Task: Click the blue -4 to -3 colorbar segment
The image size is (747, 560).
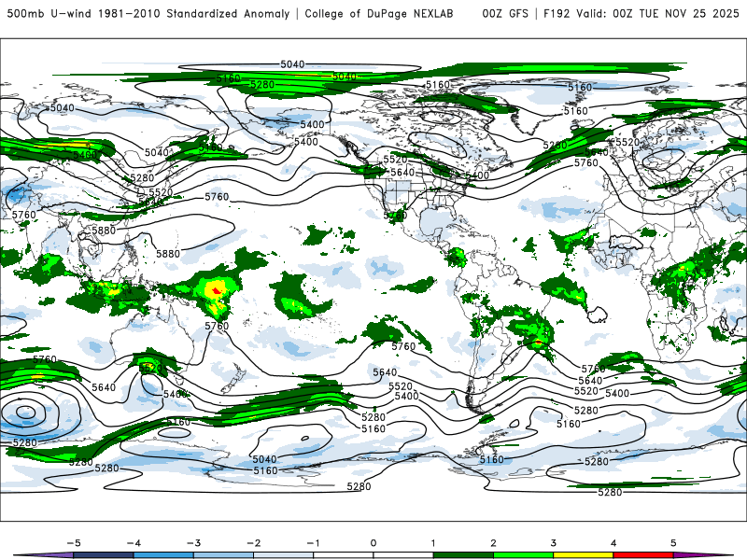Action: pyautogui.click(x=163, y=555)
